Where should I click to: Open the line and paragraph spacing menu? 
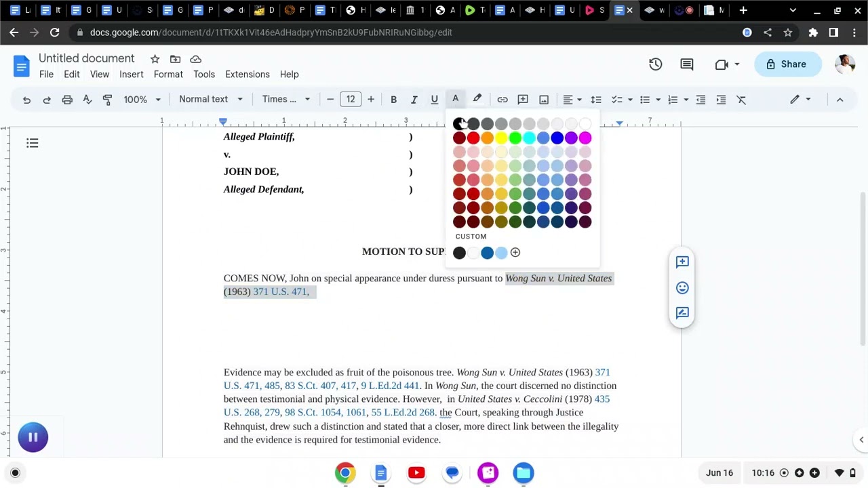[596, 100]
